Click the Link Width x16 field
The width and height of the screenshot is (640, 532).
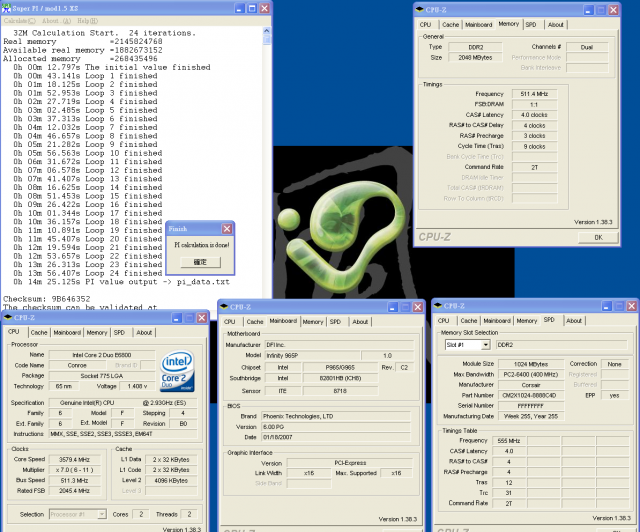(x=309, y=473)
